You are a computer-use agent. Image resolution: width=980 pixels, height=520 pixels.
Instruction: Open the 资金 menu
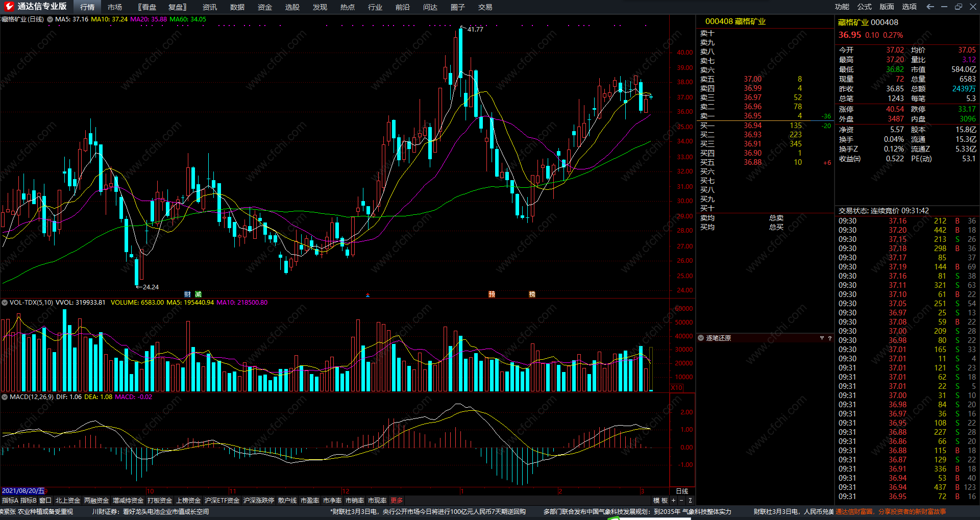pos(265,7)
